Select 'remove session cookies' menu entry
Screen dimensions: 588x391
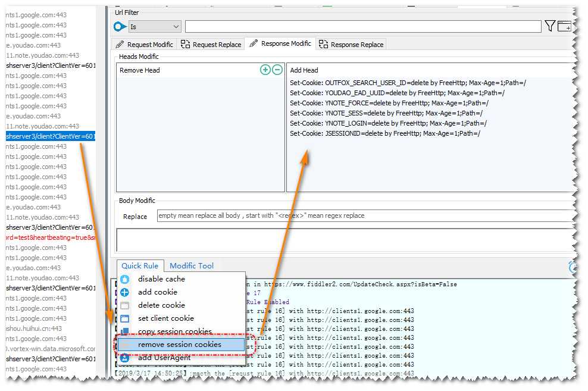(x=181, y=344)
